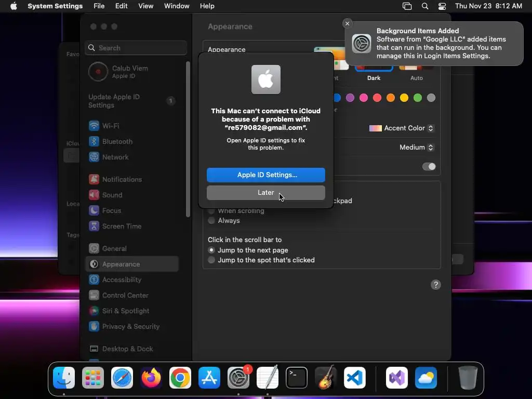The width and height of the screenshot is (532, 399).
Task: Select 'Jump to the spot that's clicked'
Action: click(211, 260)
